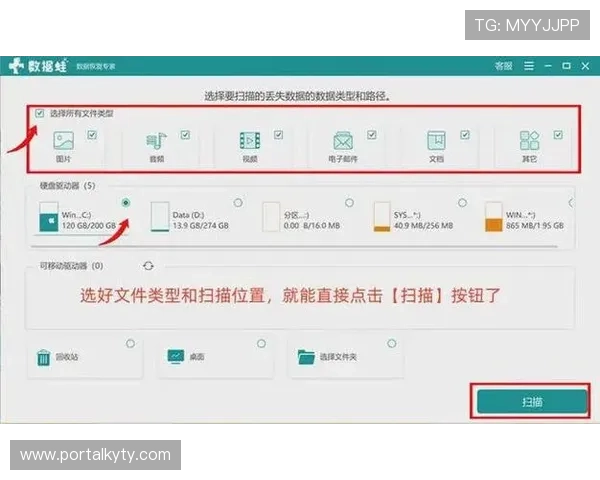
Task: Uncheck the 视频 checkbox
Action: click(279, 135)
